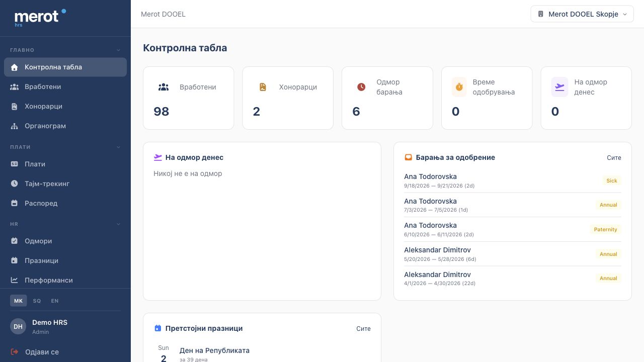This screenshot has height=362, width=644.
Task: Click the people icon beside Вработени in sidebar
Action: (15, 86)
